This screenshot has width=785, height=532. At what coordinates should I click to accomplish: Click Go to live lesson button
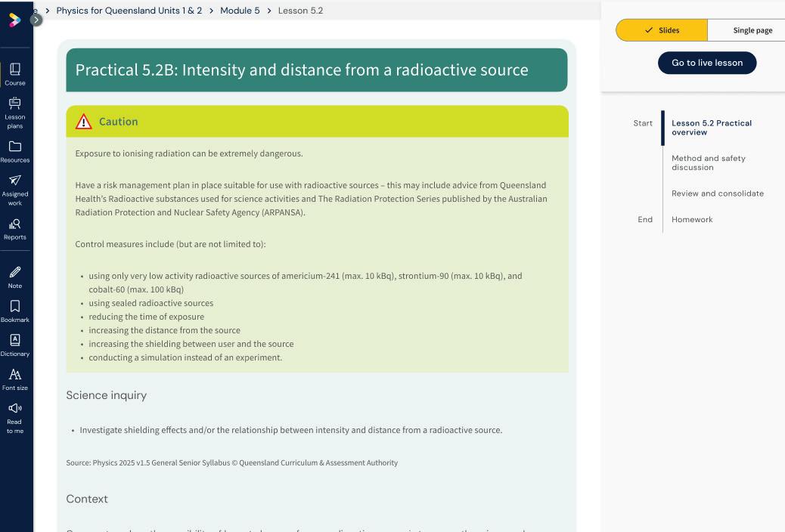(x=707, y=63)
